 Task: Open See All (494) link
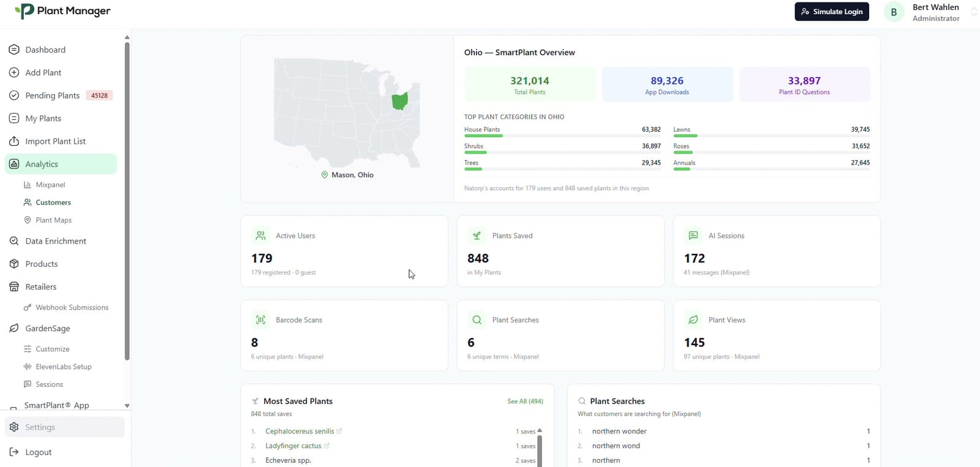click(x=525, y=402)
